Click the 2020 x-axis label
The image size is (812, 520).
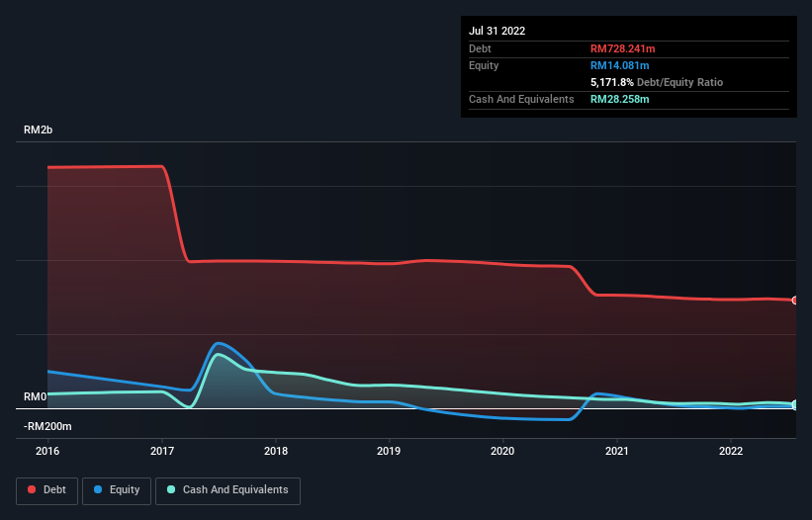[x=502, y=451]
